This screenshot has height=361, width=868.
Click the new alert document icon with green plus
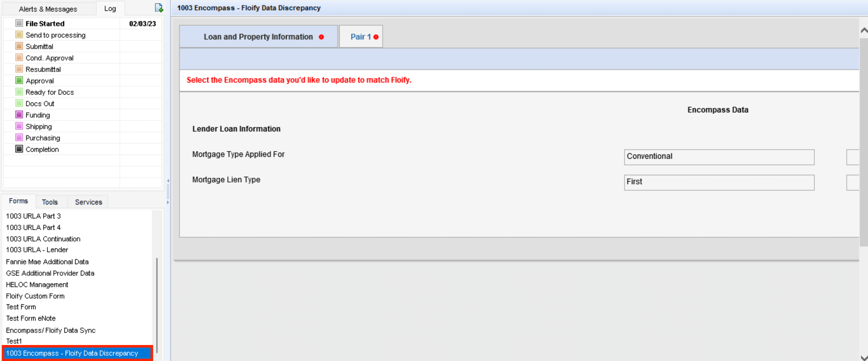coord(159,7)
